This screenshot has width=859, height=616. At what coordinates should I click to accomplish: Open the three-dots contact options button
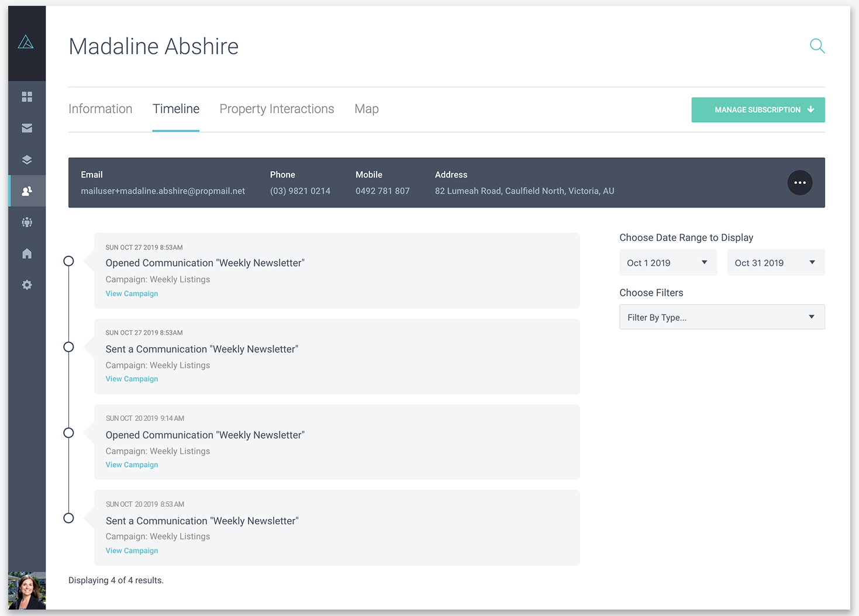tap(799, 182)
